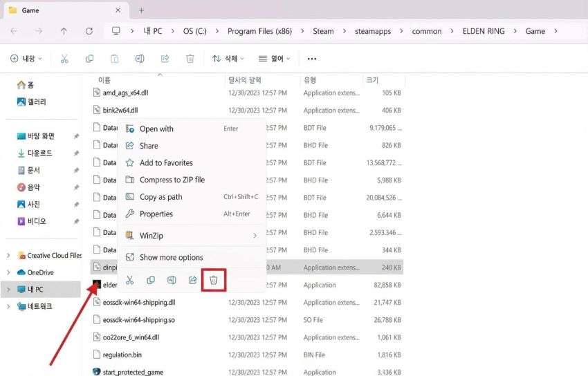Screen dimensions: 588x376
Task: Click the Delete trash icon in the context menu
Action: click(214, 280)
